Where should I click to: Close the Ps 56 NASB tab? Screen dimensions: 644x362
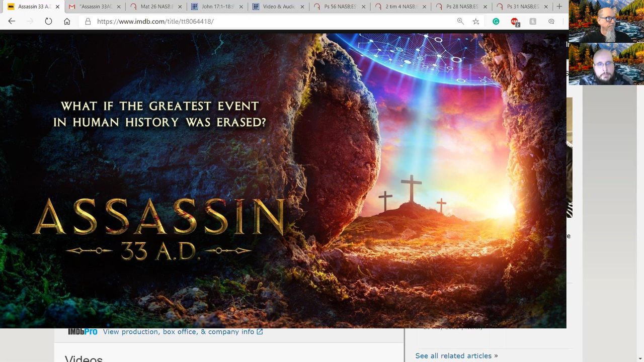pos(363,7)
